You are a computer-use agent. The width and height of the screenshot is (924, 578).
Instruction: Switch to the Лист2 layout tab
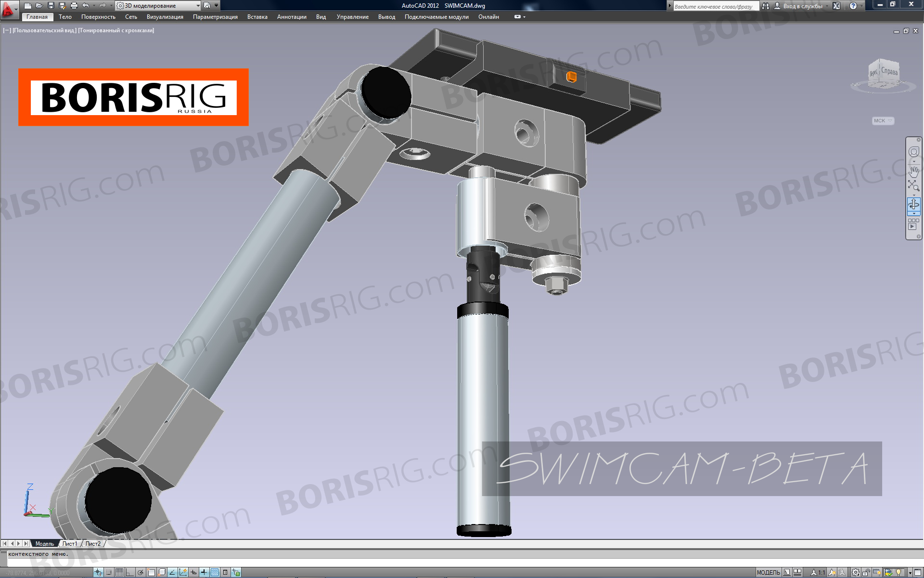click(93, 543)
